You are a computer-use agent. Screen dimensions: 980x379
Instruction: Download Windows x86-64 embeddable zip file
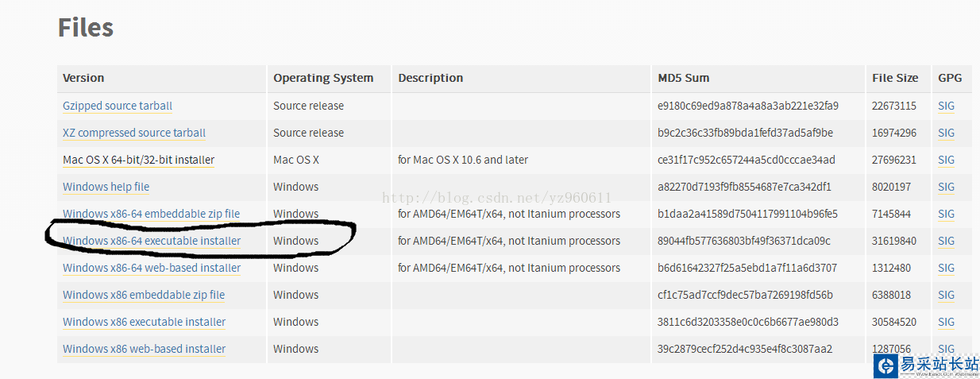point(151,214)
